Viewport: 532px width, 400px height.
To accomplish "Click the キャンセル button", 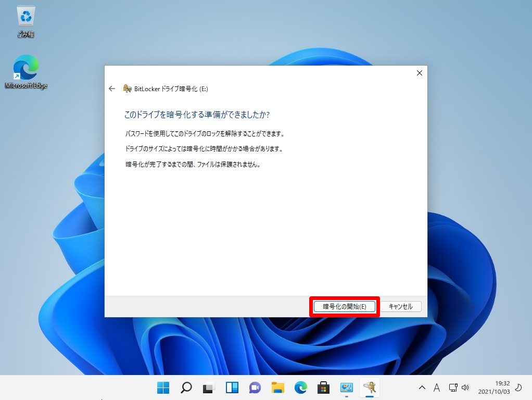I will tap(401, 307).
